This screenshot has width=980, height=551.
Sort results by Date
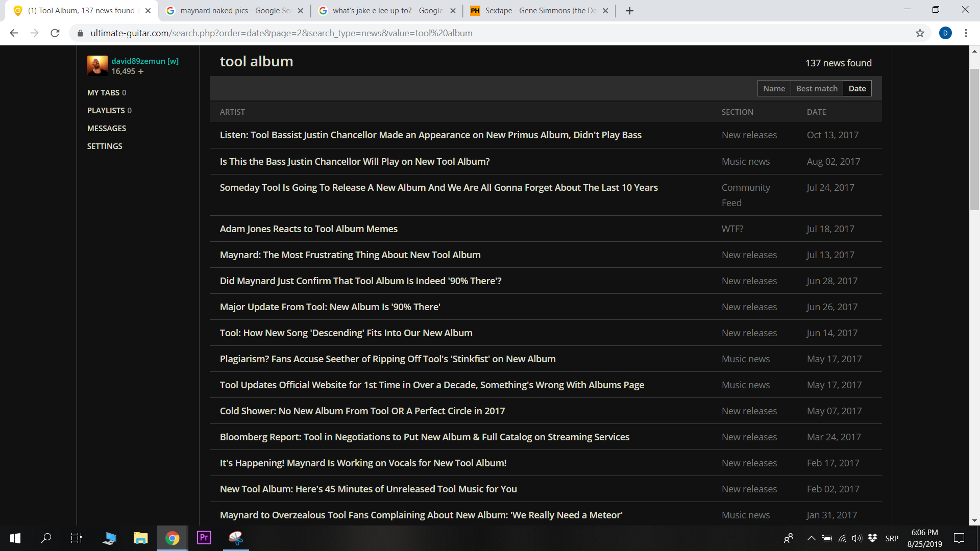[857, 88]
